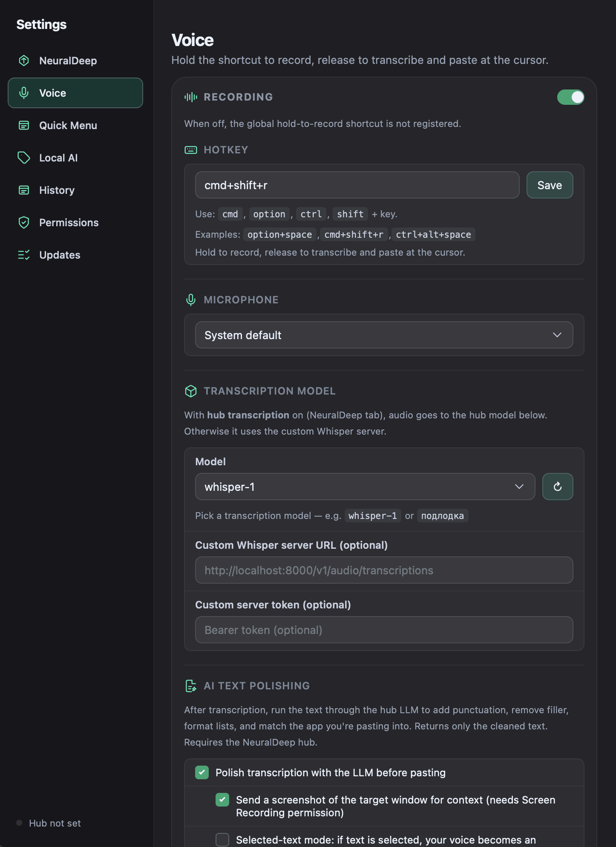Click the whisper-1 example code chip
This screenshot has width=616, height=847.
(373, 516)
